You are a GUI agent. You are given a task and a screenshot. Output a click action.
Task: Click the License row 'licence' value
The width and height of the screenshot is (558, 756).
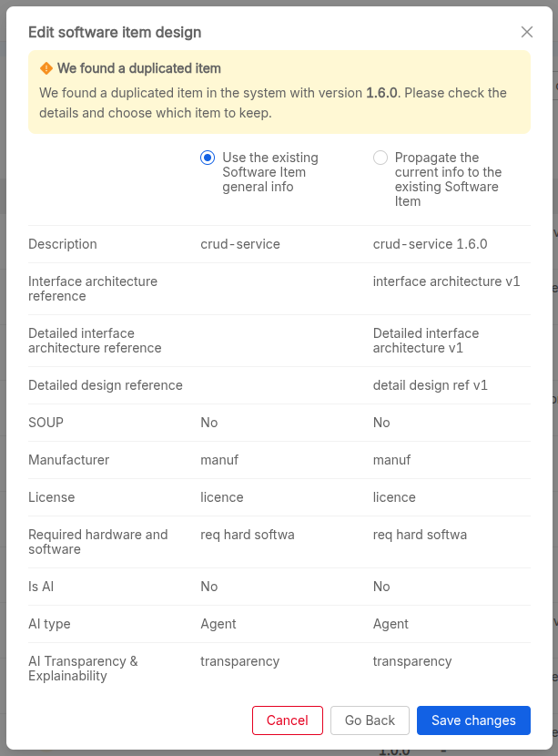pos(218,497)
